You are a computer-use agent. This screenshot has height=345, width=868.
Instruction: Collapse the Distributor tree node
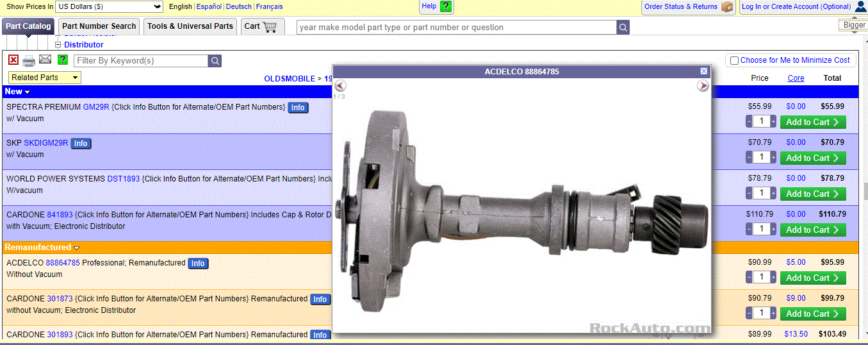point(58,45)
